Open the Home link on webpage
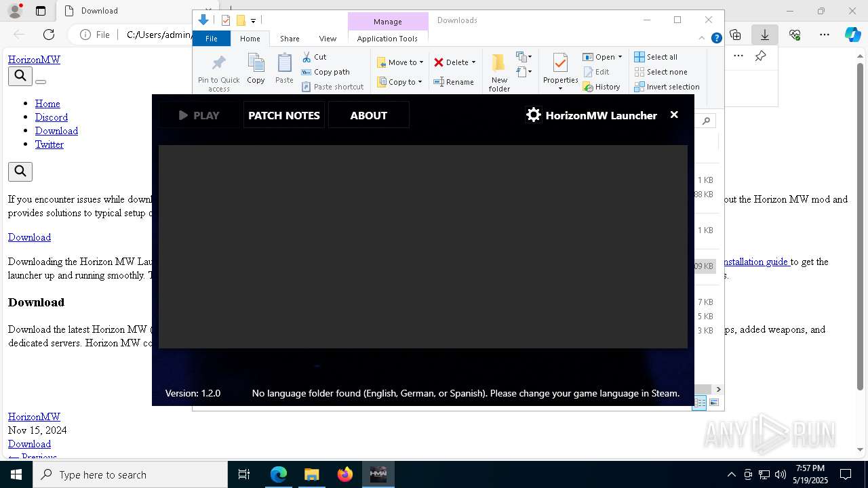Screen dimensions: 868x488 pos(47,104)
